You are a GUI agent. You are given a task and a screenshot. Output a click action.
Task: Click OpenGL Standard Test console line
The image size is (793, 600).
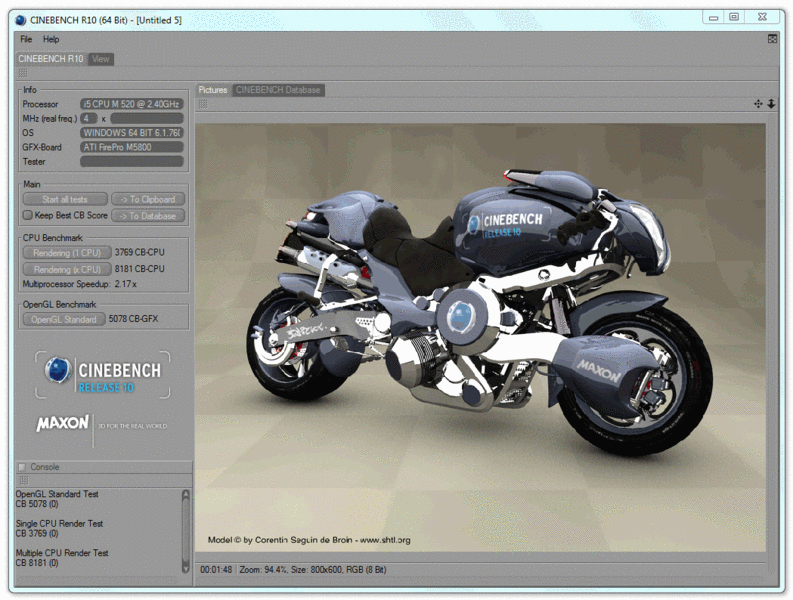(x=57, y=494)
